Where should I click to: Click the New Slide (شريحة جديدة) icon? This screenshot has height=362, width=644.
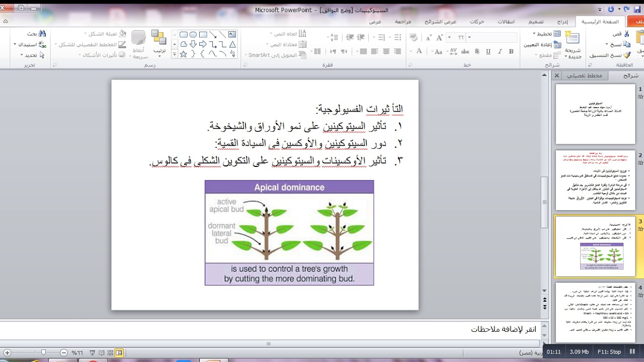pos(572,38)
